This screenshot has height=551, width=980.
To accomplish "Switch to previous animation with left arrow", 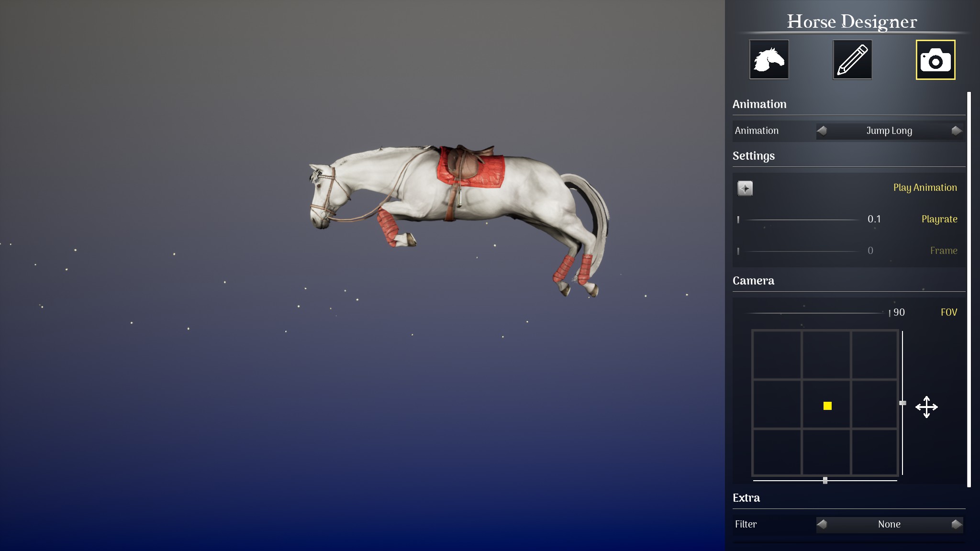I will tap(822, 131).
